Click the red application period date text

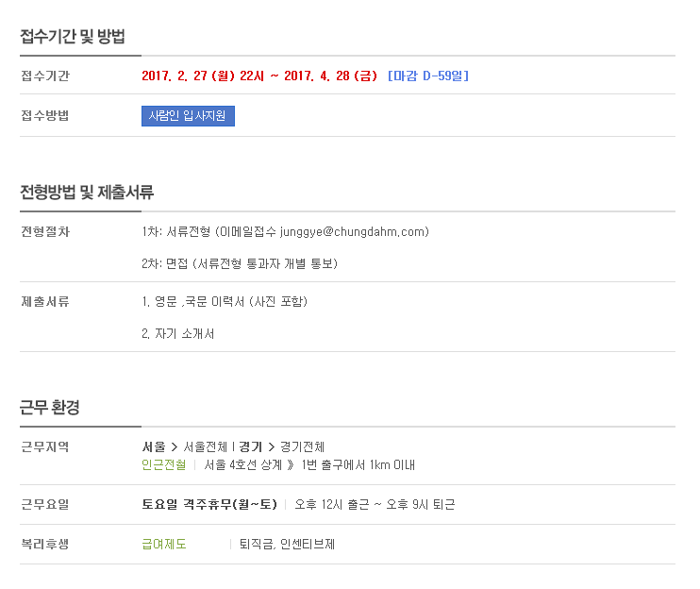[259, 76]
